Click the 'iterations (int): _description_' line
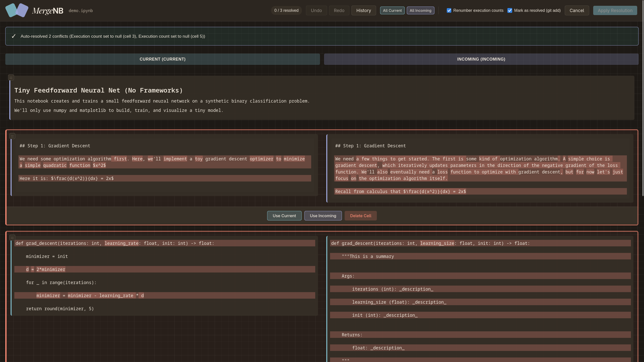The height and width of the screenshot is (362, 644). point(480,289)
